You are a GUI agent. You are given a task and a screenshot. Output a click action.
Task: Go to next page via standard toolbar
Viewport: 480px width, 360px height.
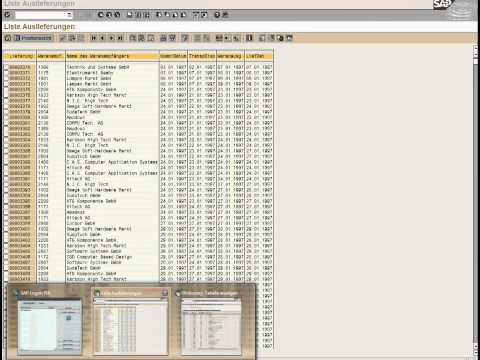coord(175,15)
